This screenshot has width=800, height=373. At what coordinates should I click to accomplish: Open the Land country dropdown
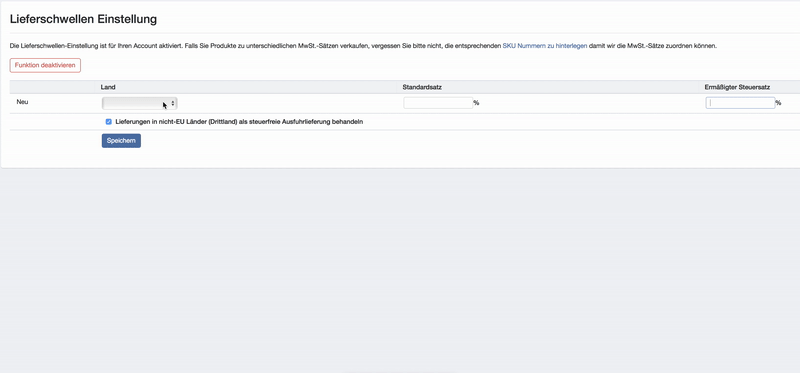[139, 104]
